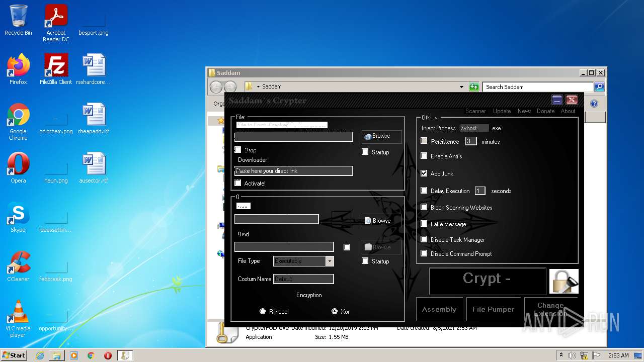The image size is (644, 362).
Task: Expand Explorer address bar history dropdown
Action: click(x=461, y=87)
